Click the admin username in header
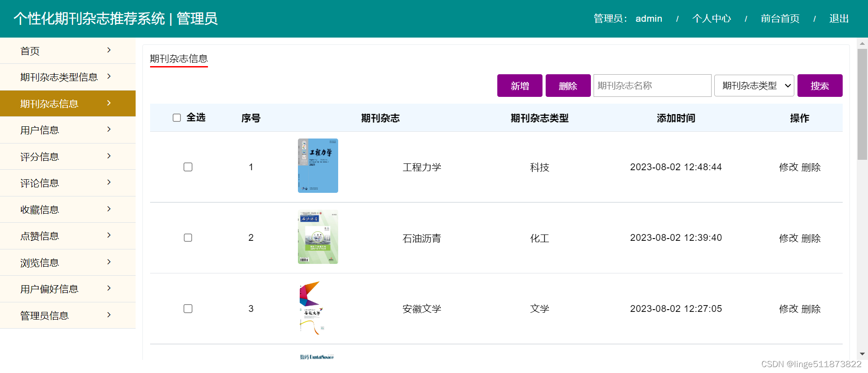 [649, 19]
